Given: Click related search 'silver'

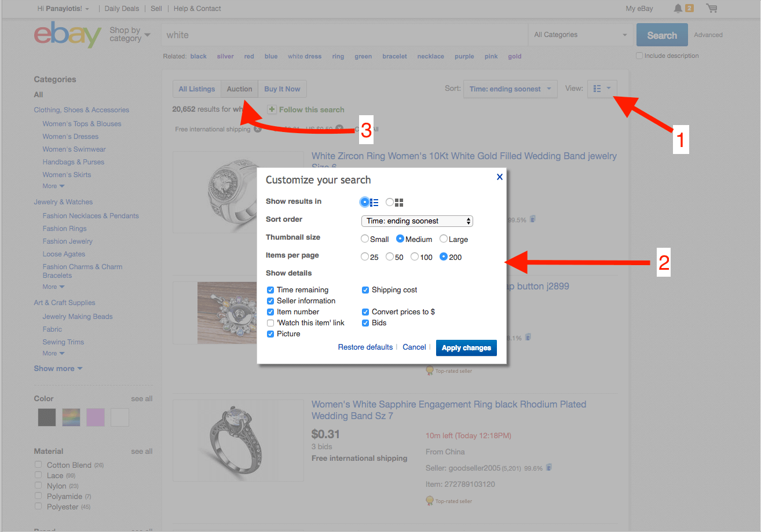Looking at the screenshot, I should [225, 56].
